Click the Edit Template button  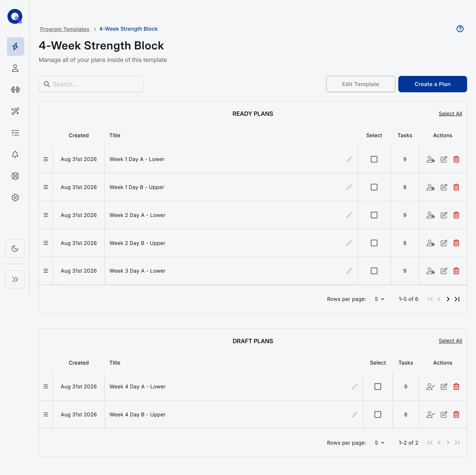coord(361,84)
